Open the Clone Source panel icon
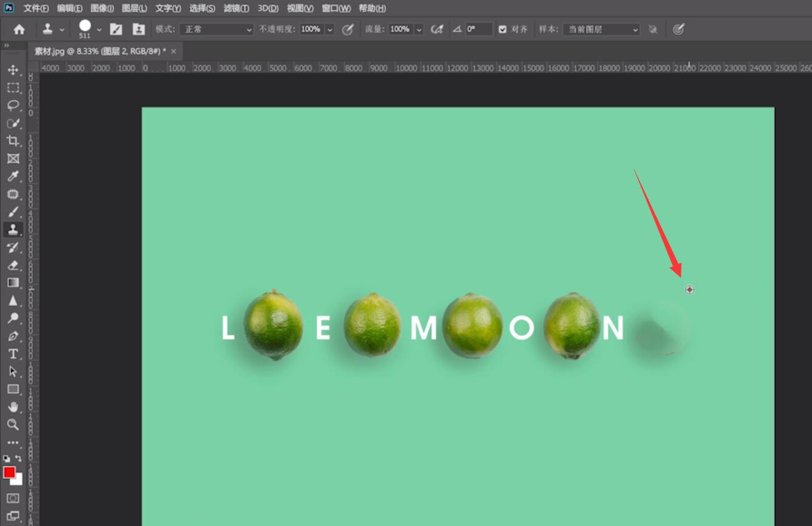This screenshot has height=526, width=812. point(139,29)
